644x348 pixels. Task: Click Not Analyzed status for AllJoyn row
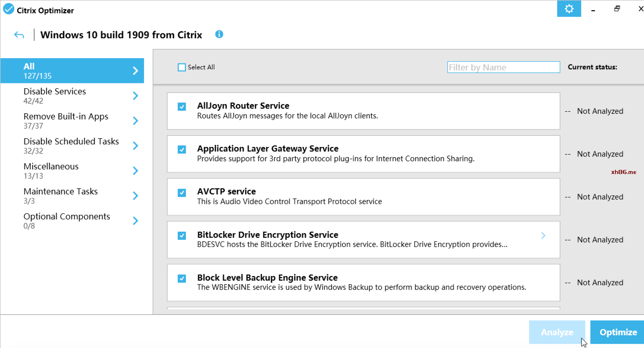click(x=600, y=111)
